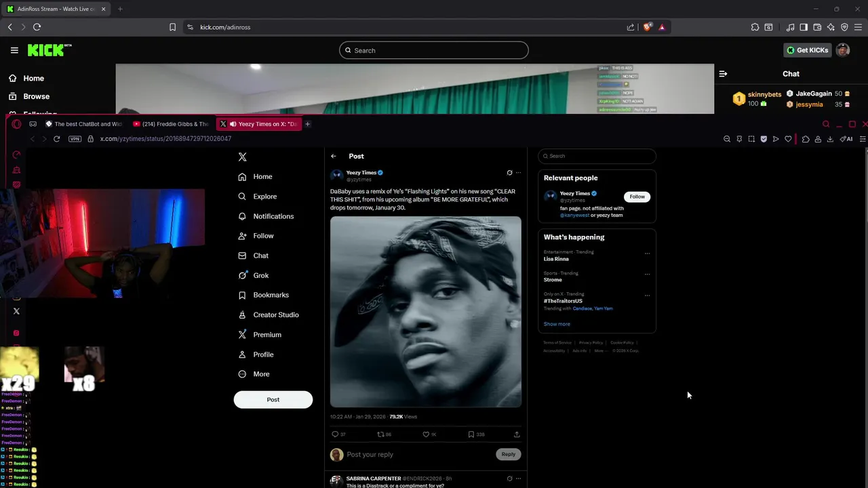Image resolution: width=868 pixels, height=488 pixels.
Task: Switch to 'The best ChatBot' Opera tab
Action: point(83,124)
